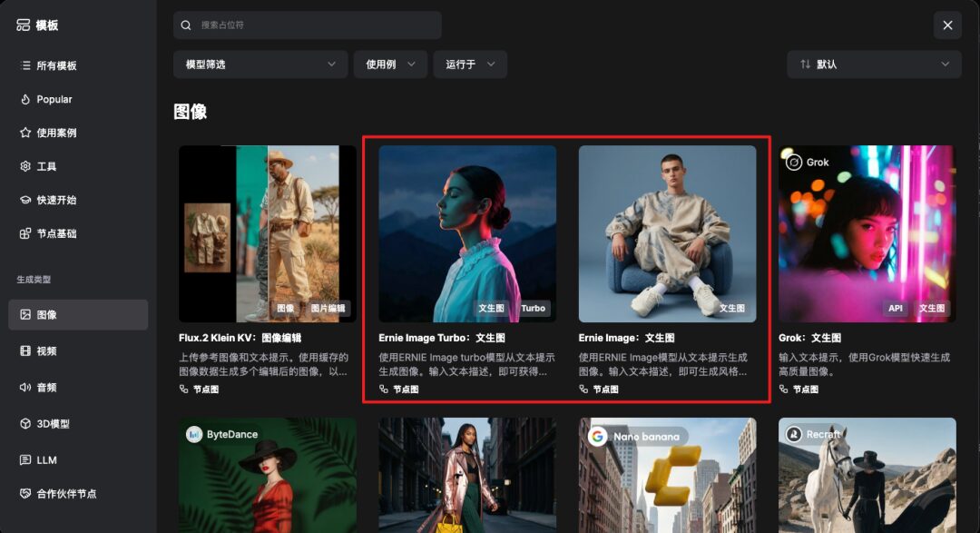Close the template browser dialog
Screen dimensions: 980x533
(x=947, y=25)
